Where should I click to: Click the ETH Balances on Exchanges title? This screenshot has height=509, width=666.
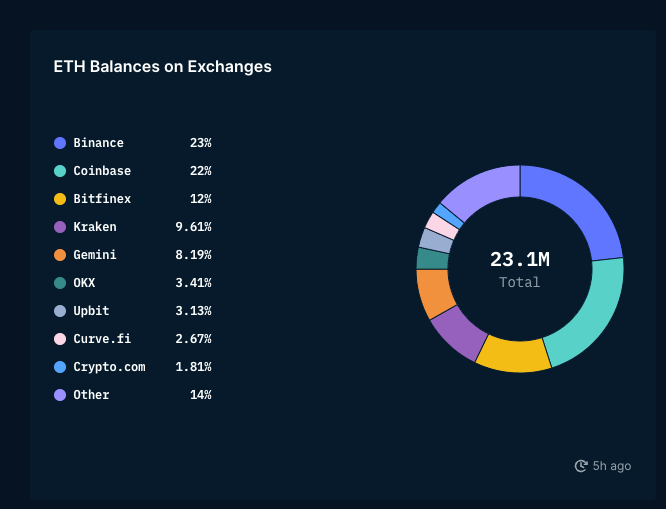point(162,67)
